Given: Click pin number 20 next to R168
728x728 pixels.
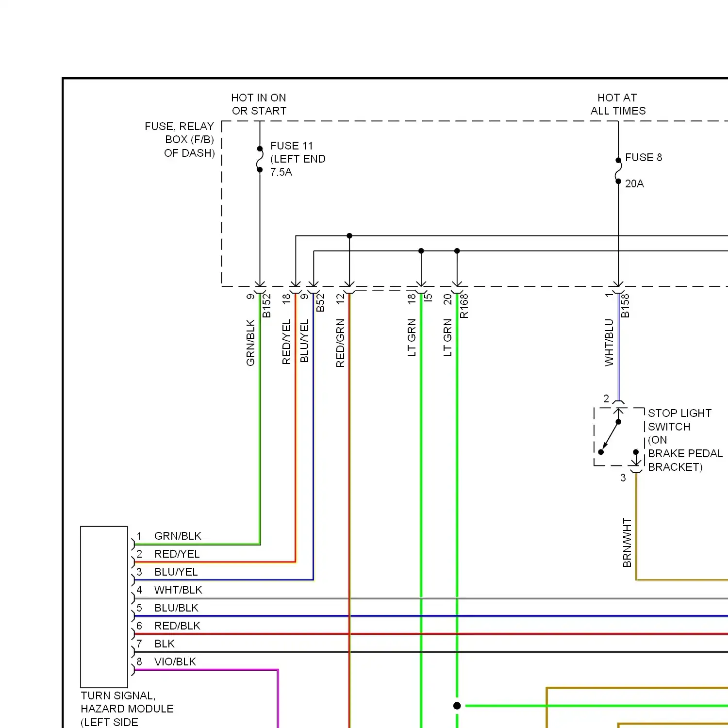Looking at the screenshot, I should [x=447, y=299].
